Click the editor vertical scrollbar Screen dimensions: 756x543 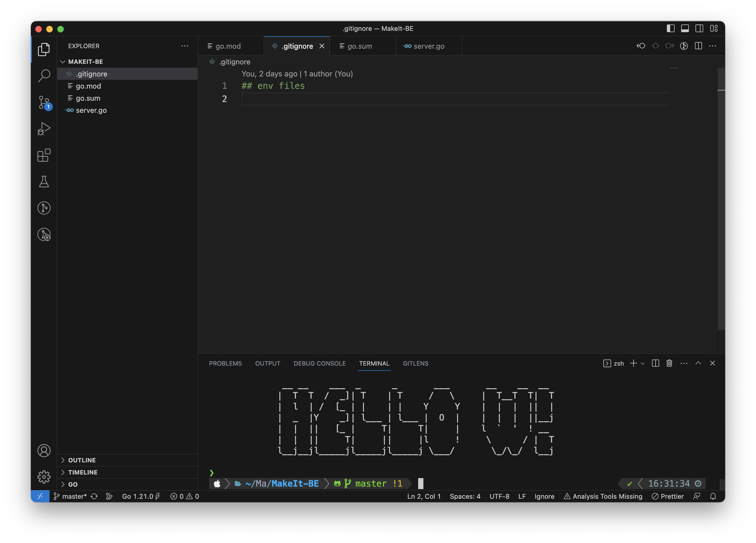coord(721,200)
